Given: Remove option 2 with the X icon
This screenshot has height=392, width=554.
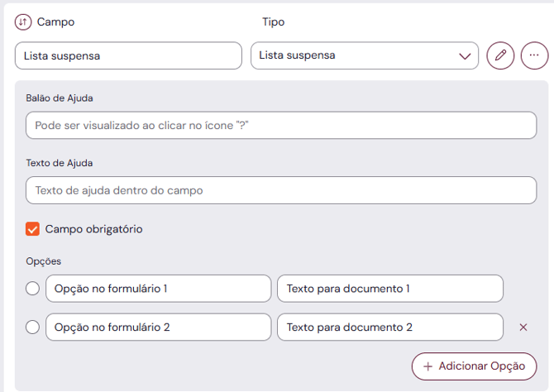Looking at the screenshot, I should [523, 327].
